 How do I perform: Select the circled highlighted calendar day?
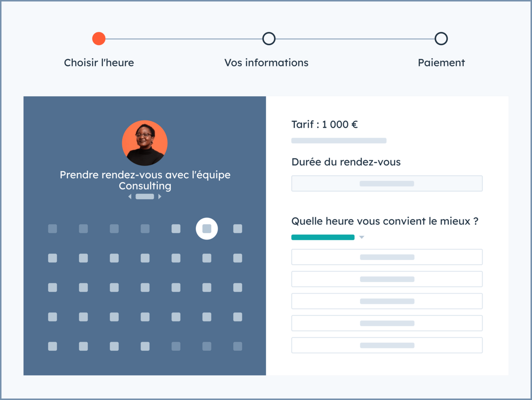click(x=207, y=229)
